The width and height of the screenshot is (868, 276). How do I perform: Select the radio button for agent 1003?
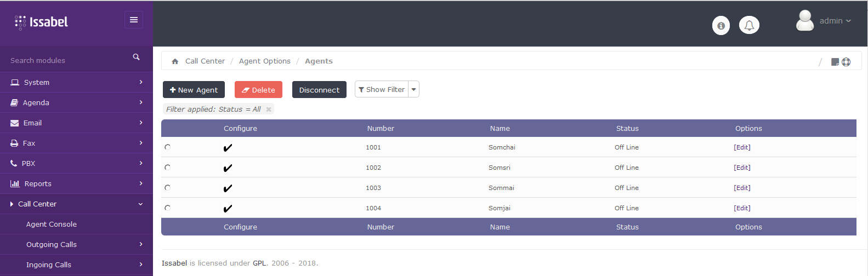tap(168, 188)
